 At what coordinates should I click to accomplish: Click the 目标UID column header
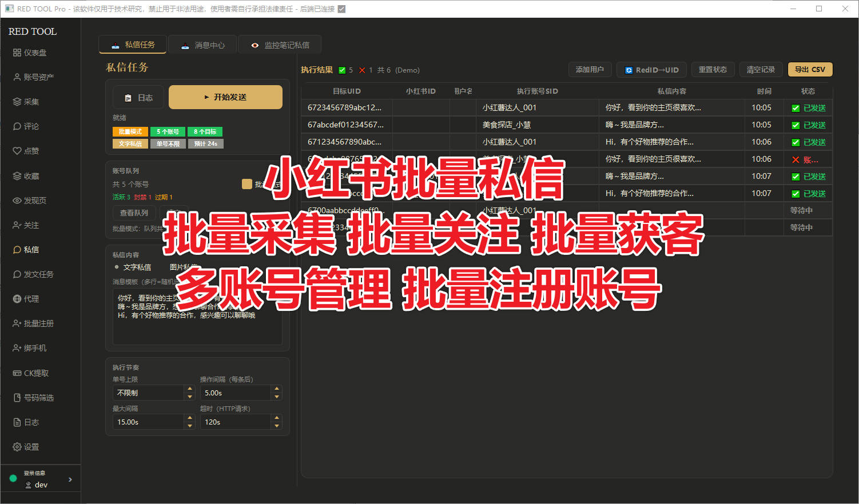coord(347,91)
